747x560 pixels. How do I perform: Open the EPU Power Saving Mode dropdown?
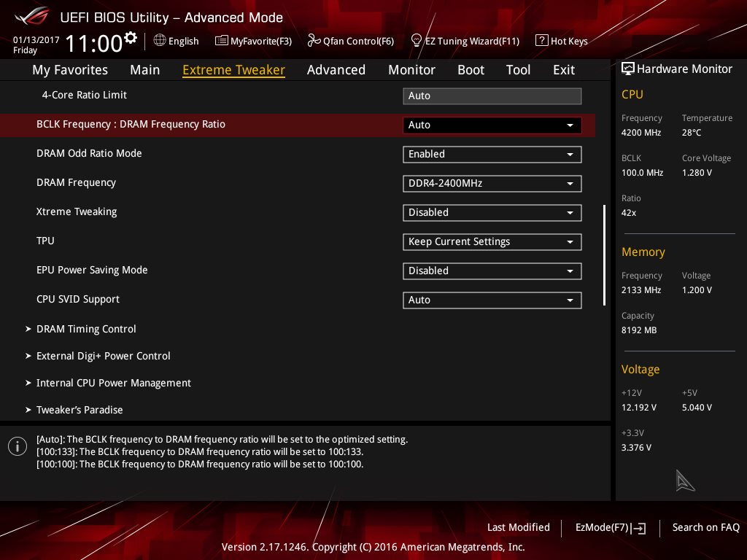pos(492,271)
